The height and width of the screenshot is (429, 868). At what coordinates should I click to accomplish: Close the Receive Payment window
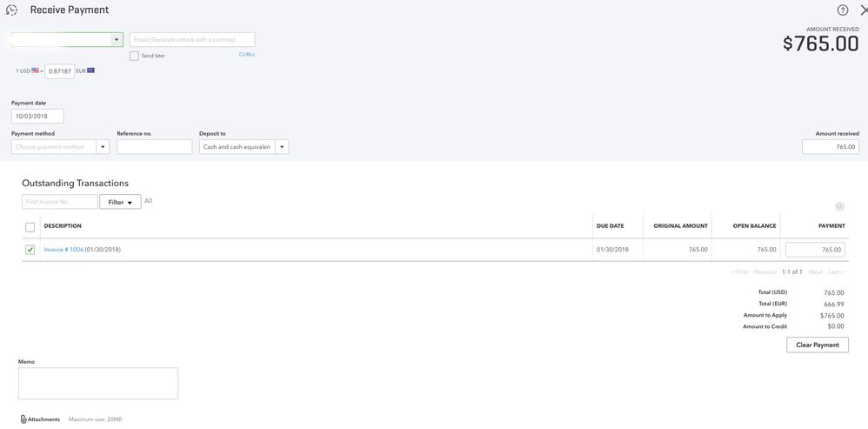coord(863,10)
